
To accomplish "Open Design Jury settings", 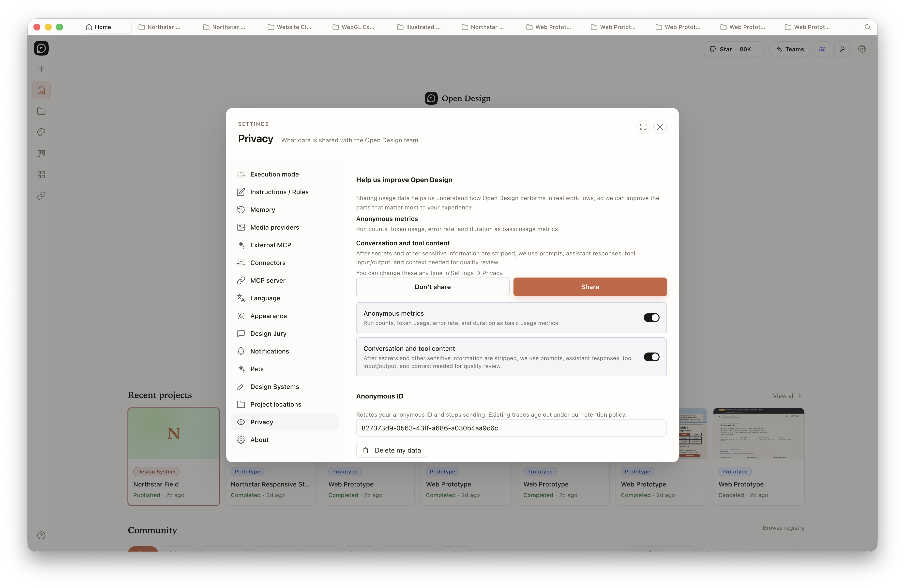I will click(x=285, y=333).
